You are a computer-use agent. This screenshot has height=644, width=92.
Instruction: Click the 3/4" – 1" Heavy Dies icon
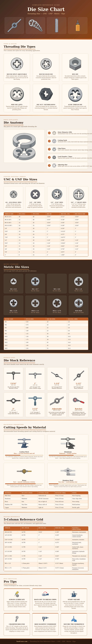79,194
